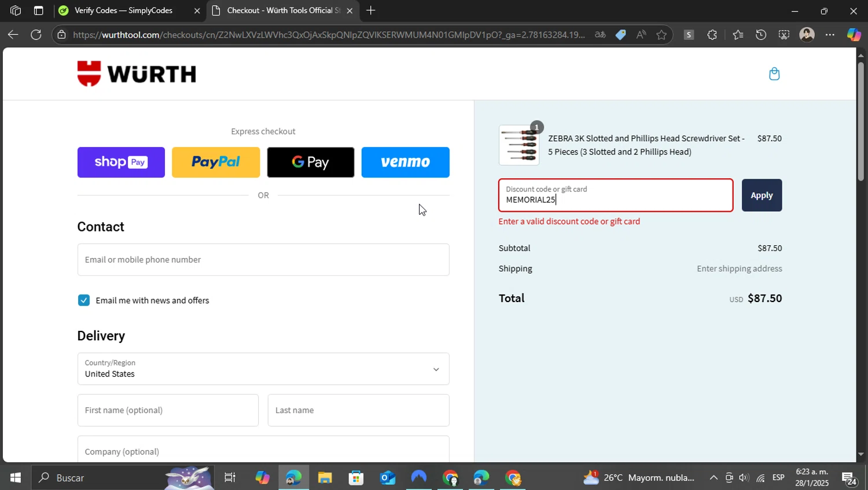
Task: Apply the discount code
Action: click(762, 196)
